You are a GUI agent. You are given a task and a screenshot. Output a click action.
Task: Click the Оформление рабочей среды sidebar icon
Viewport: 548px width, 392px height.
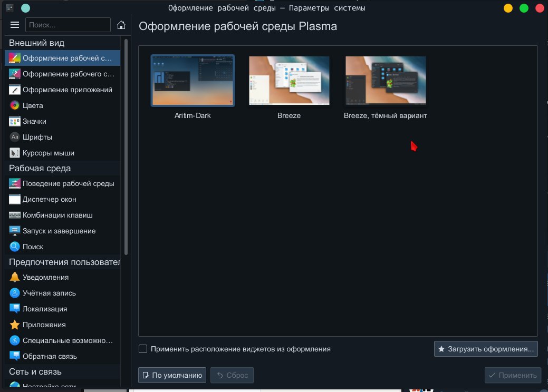[x=15, y=58]
